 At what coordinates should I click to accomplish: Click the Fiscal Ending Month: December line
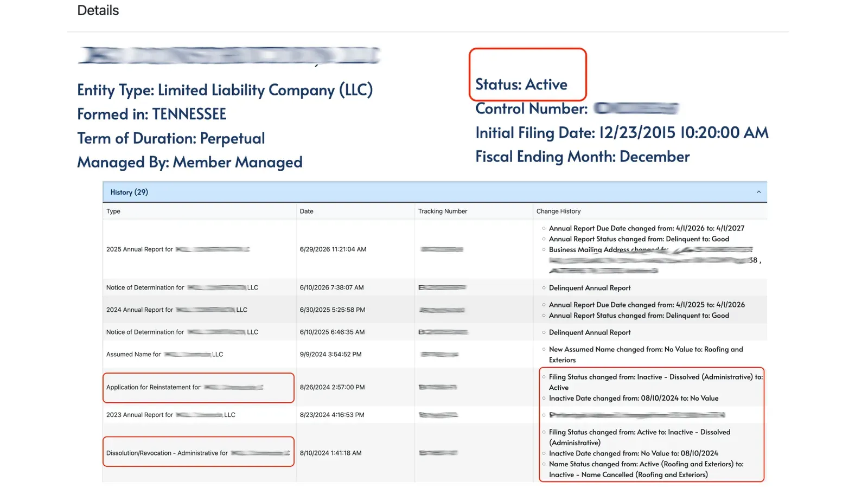coord(583,157)
